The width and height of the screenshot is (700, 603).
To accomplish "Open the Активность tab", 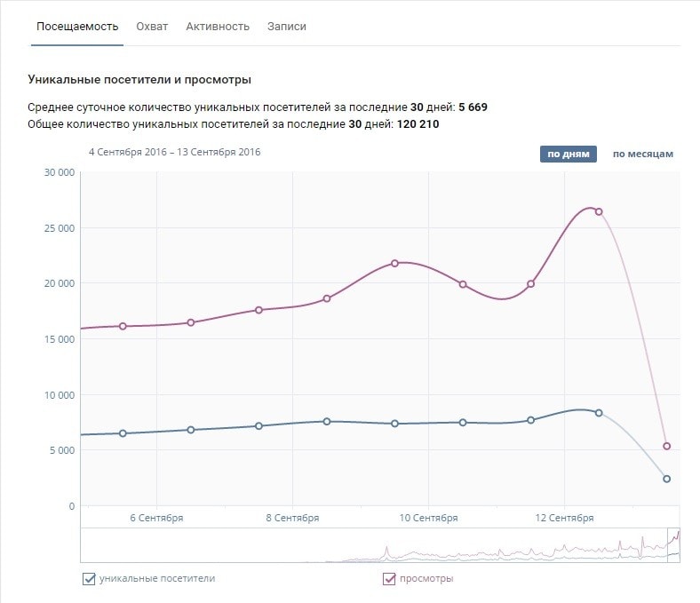I will click(x=218, y=27).
